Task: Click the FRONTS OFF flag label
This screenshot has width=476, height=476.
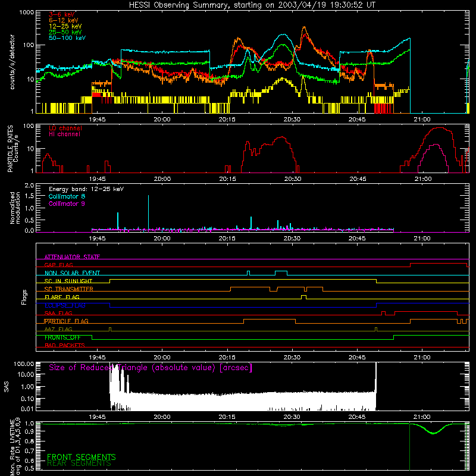Action: pos(62,337)
